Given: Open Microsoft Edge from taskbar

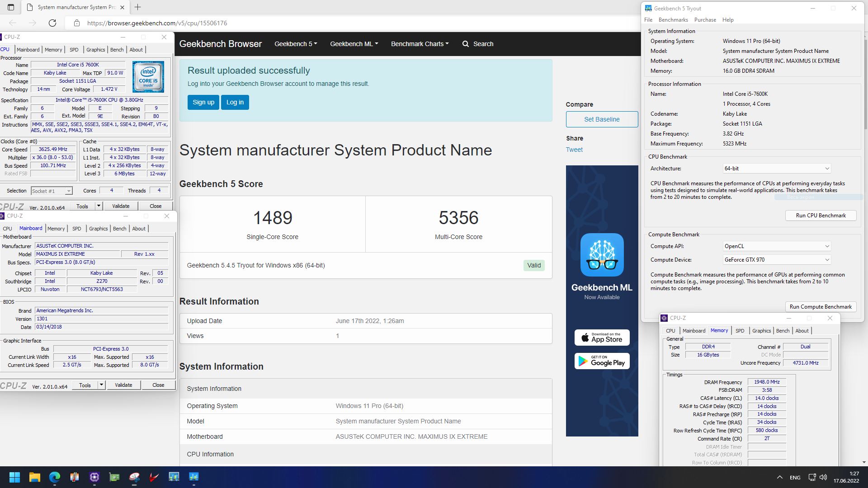Looking at the screenshot, I should pos(55,477).
